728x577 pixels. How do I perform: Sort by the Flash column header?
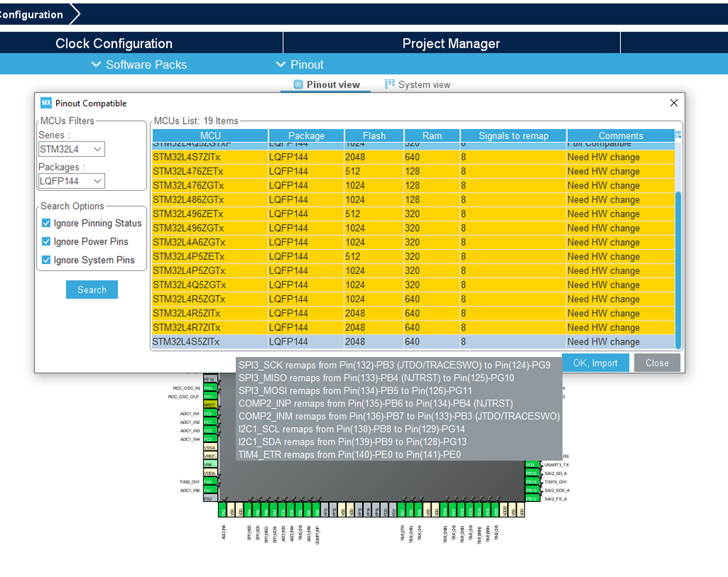[x=374, y=136]
